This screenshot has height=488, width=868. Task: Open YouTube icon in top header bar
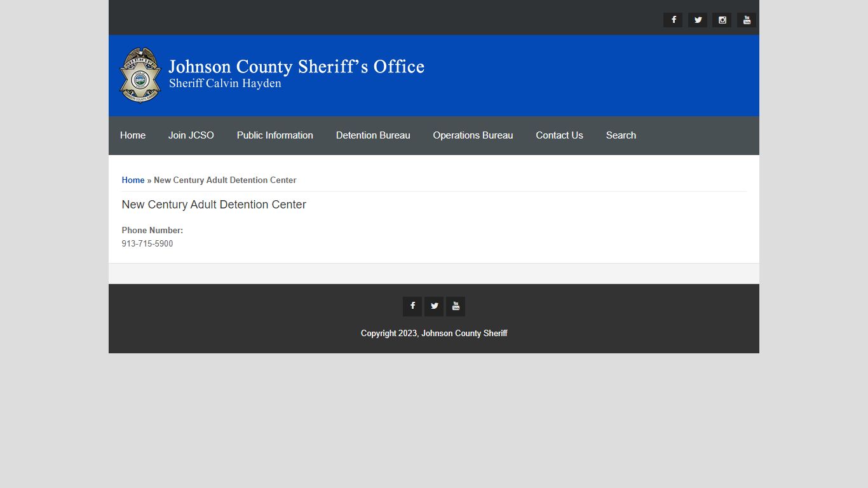[747, 20]
